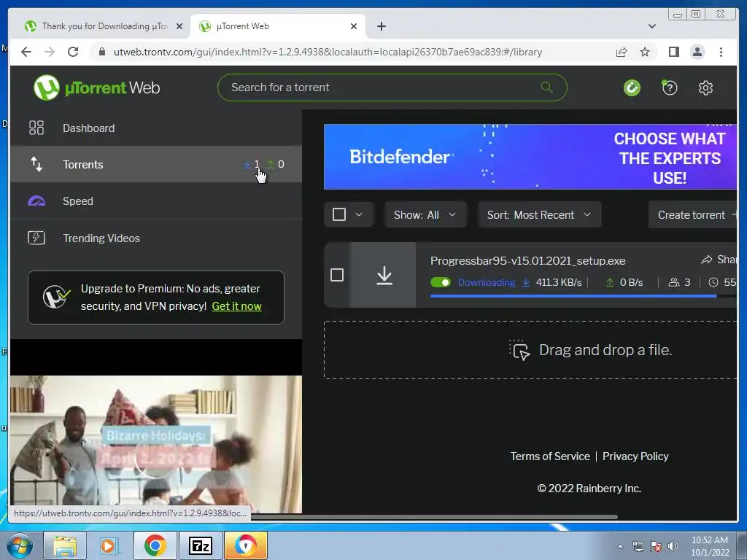Open the Show: All filter dropdown

[x=425, y=215]
